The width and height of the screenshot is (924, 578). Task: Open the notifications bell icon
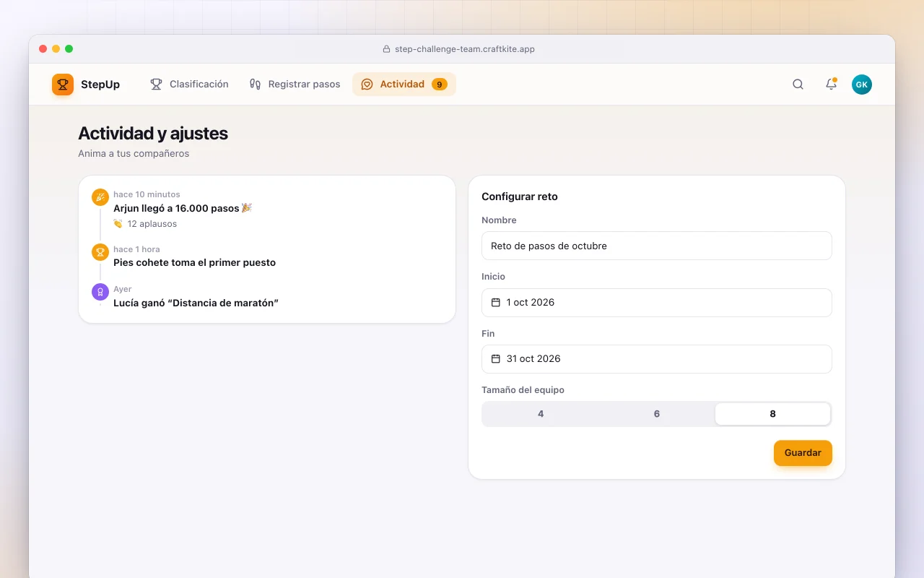point(831,85)
